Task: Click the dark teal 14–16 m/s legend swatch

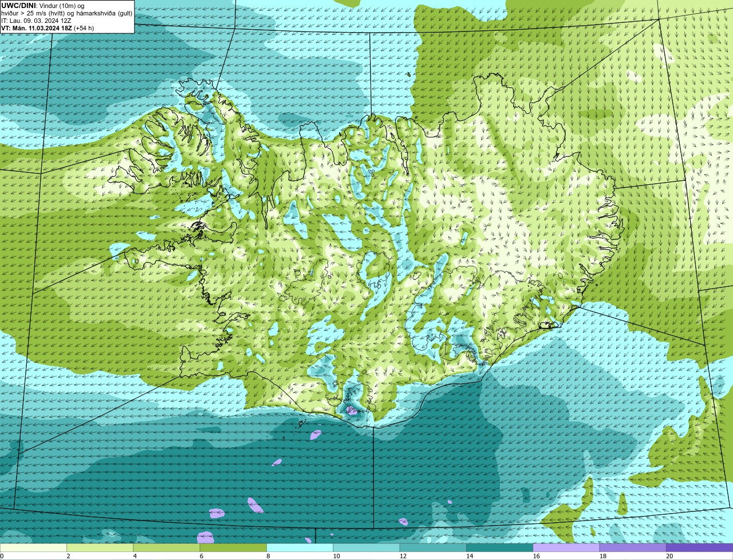Action: (500, 548)
